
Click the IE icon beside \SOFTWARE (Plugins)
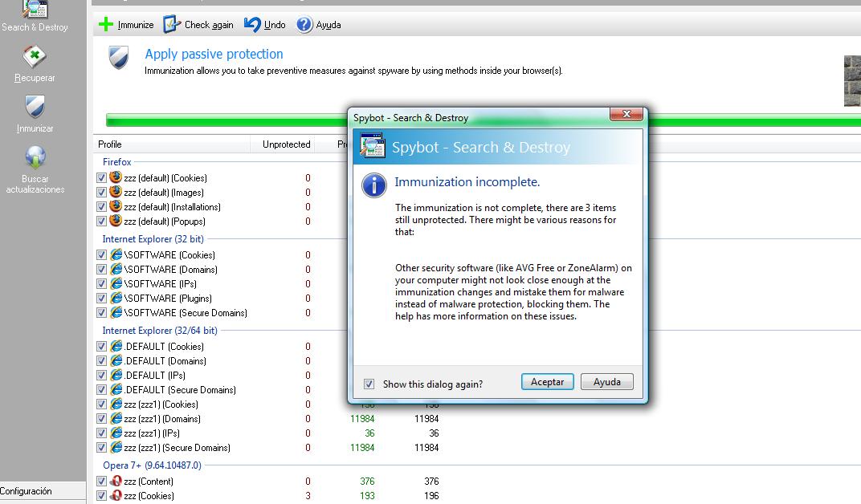coord(116,298)
